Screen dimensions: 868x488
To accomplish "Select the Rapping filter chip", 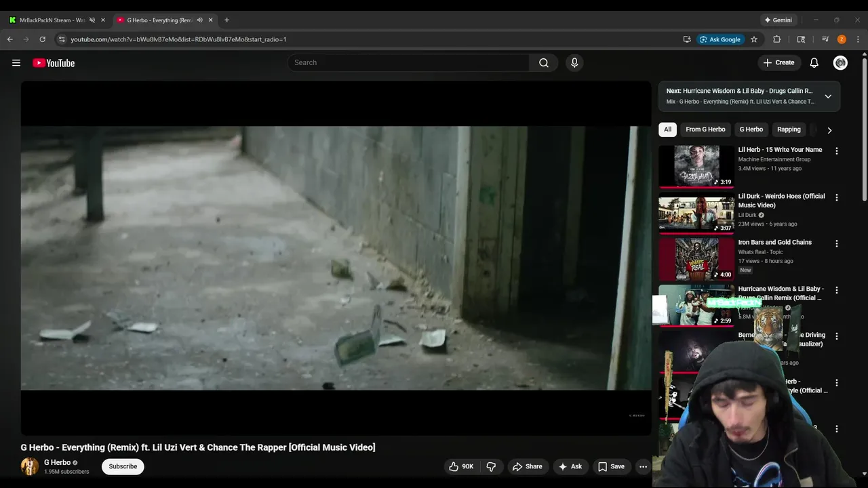I will (789, 129).
